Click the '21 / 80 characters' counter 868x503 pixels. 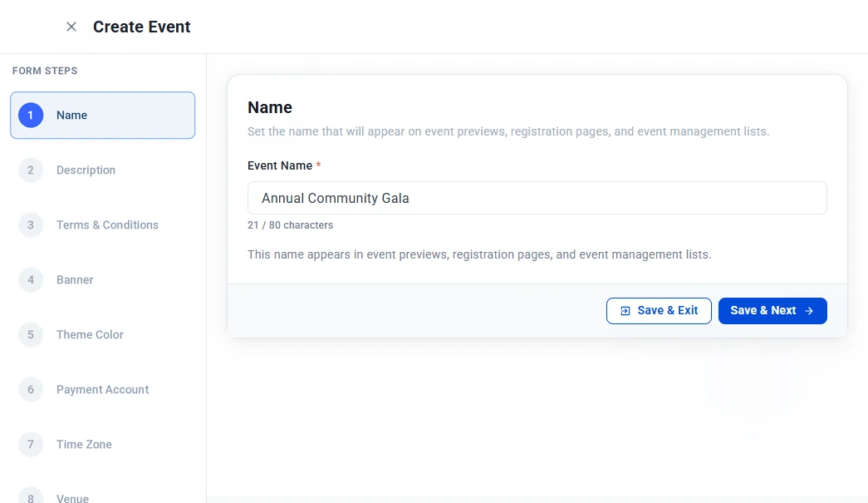point(290,225)
